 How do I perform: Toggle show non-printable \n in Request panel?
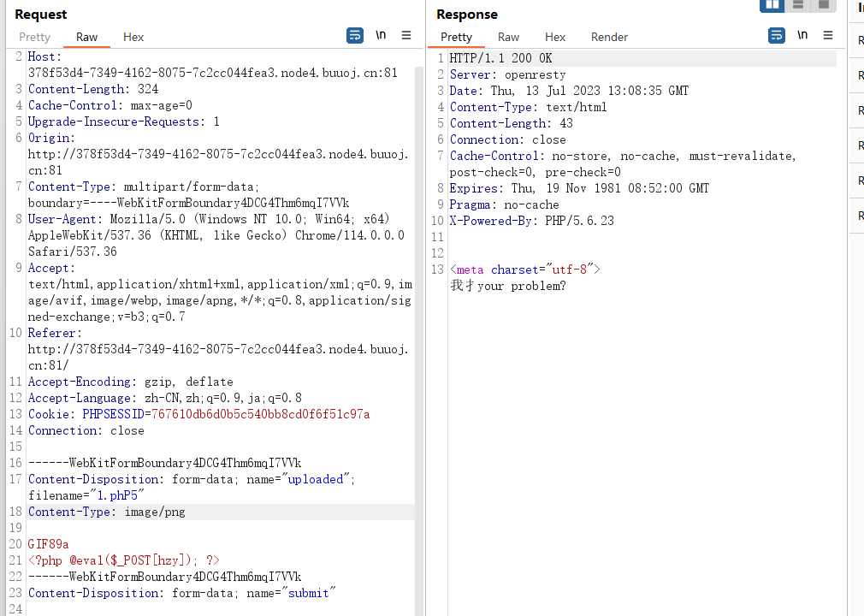click(381, 35)
